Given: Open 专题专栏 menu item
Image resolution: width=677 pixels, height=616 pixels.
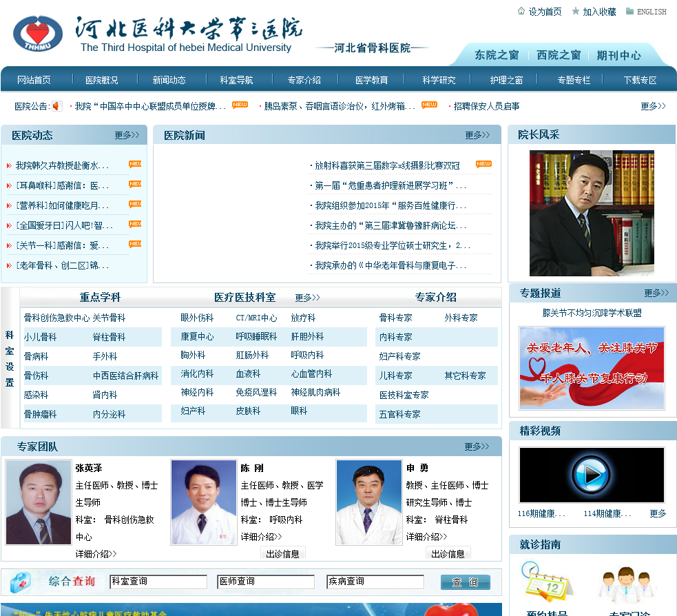Looking at the screenshot, I should click(574, 80).
